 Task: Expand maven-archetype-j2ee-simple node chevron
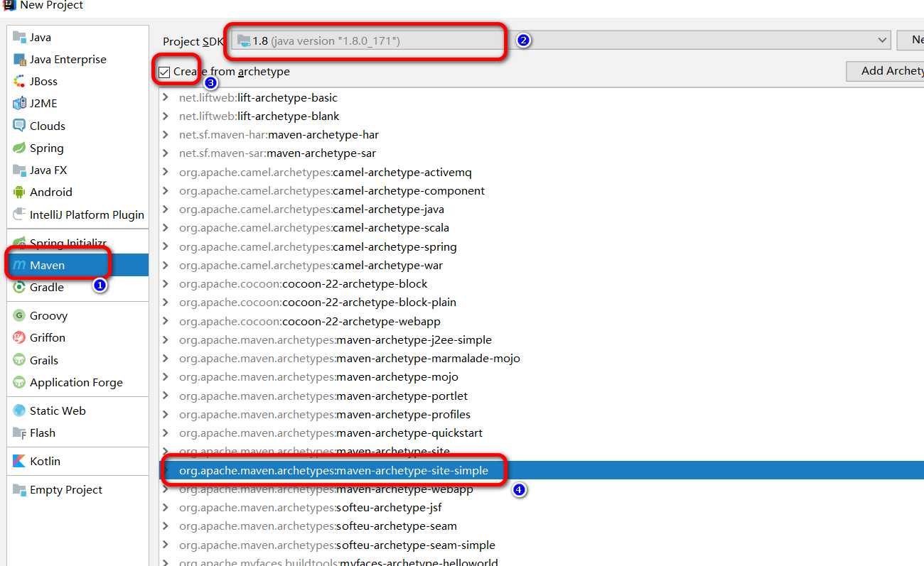tap(166, 339)
